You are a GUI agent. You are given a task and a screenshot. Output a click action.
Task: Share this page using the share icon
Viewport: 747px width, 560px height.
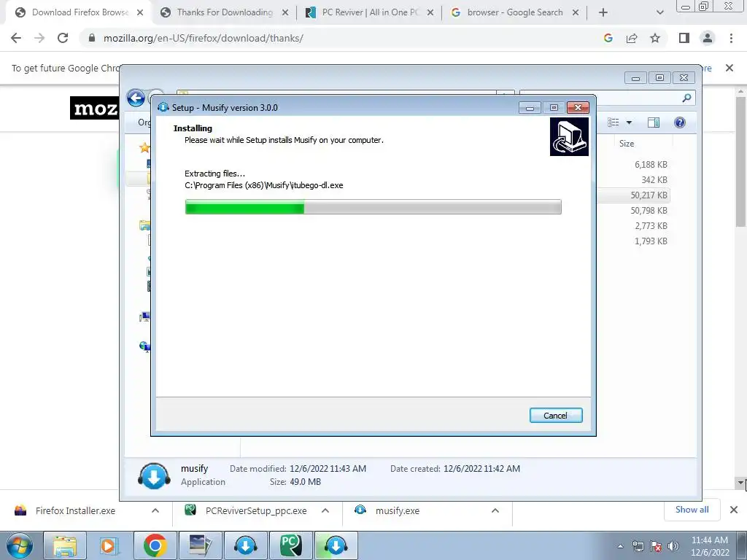632,38
